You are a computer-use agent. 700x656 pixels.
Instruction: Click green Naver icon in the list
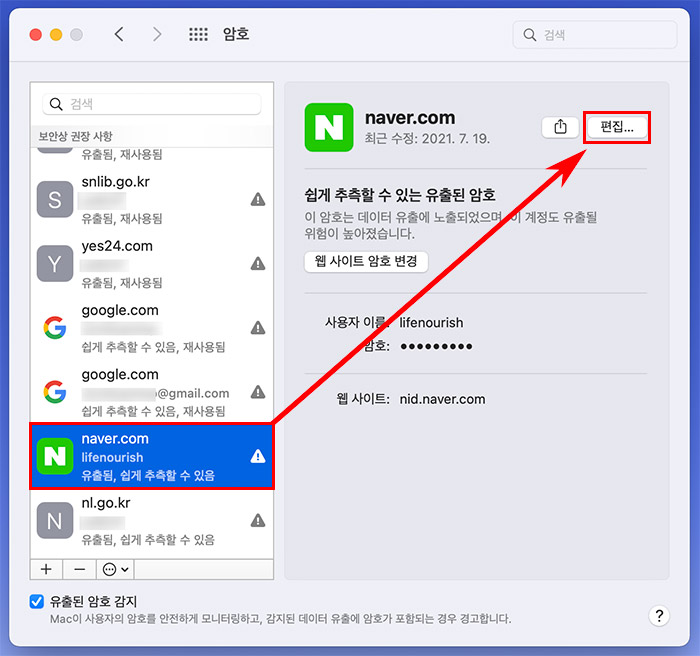(x=55, y=456)
